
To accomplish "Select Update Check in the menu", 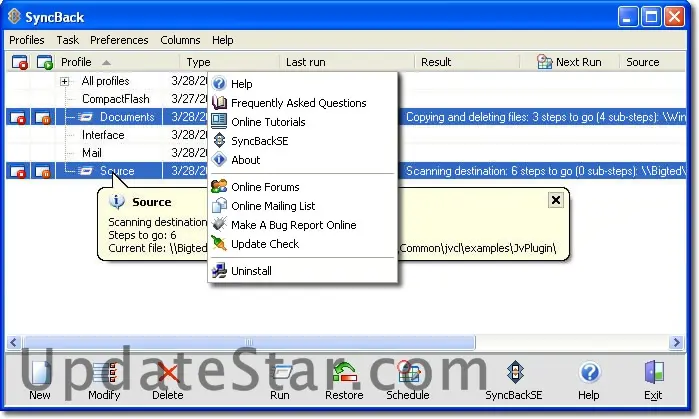I will click(x=303, y=244).
